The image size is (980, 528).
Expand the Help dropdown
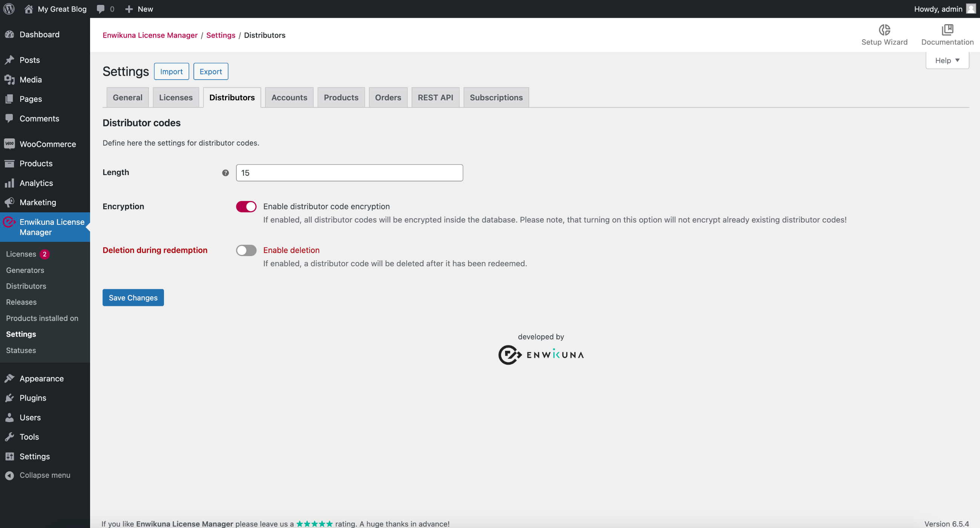(x=947, y=60)
